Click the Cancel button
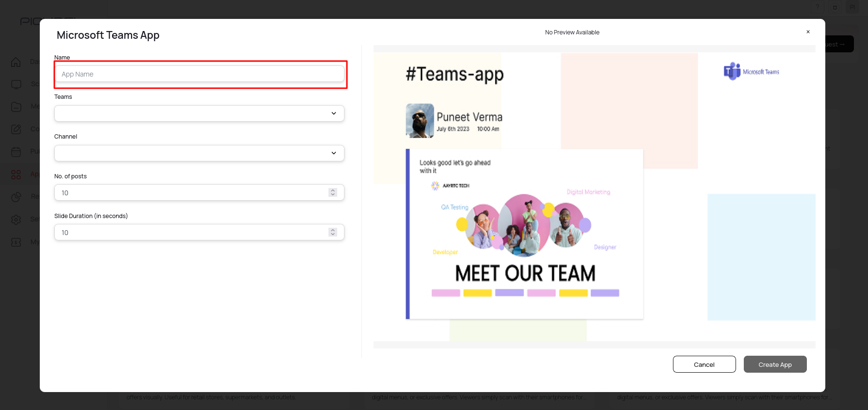 (x=704, y=364)
